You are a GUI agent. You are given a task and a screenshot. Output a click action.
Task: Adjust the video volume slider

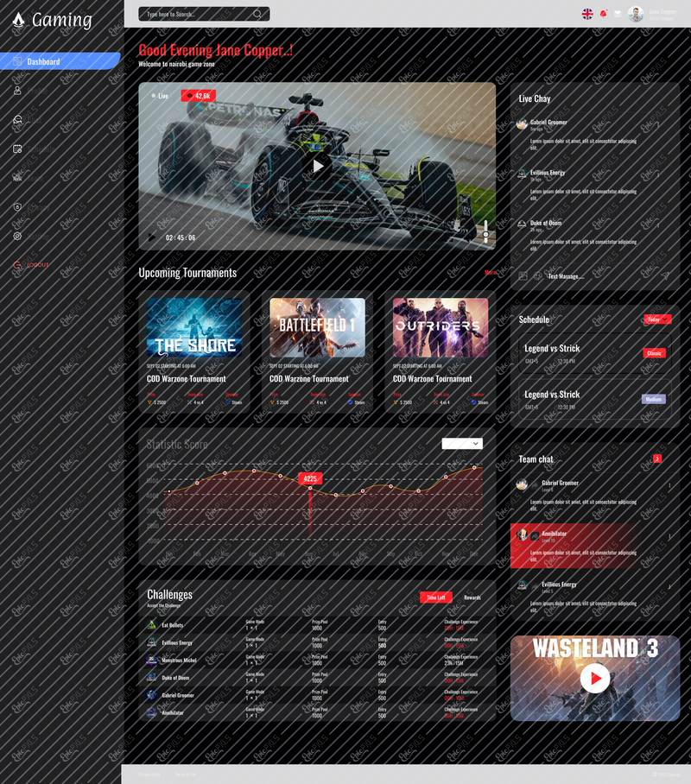(485, 231)
